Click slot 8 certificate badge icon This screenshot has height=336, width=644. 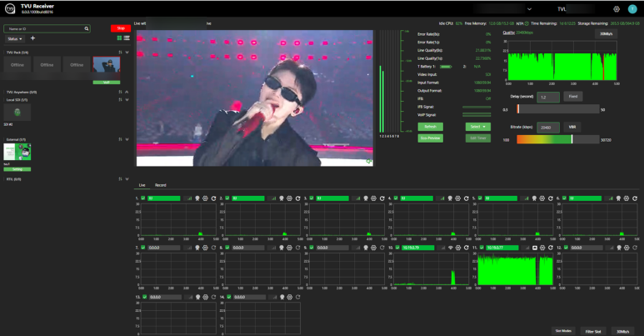click(x=282, y=248)
